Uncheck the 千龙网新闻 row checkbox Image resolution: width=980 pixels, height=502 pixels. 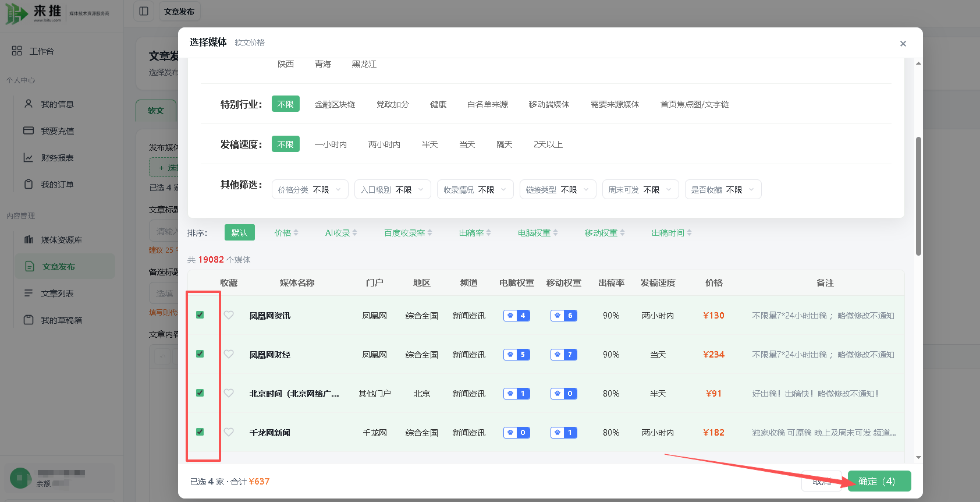click(200, 432)
